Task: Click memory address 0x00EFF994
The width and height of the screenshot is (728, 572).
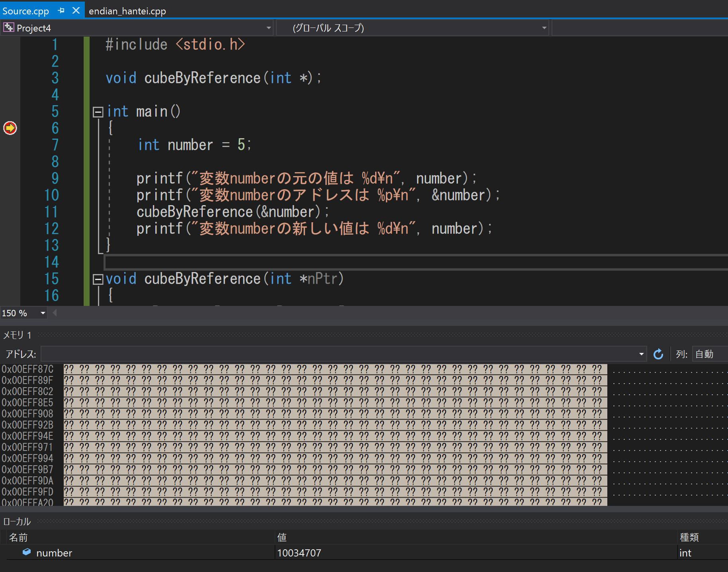Action: pyautogui.click(x=27, y=458)
